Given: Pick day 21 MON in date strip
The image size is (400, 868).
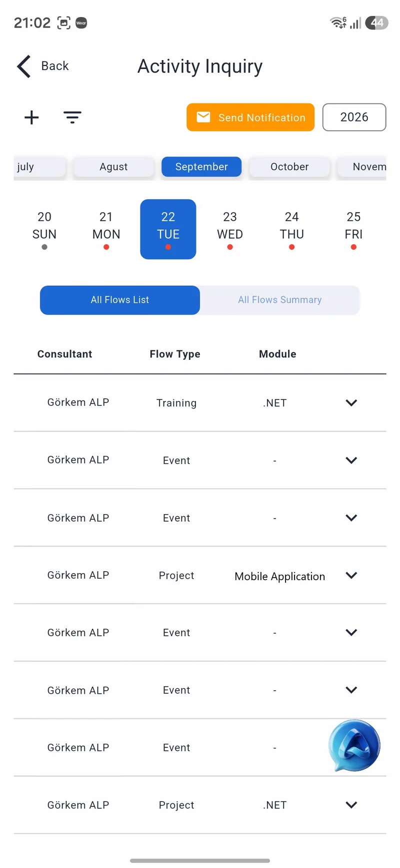Looking at the screenshot, I should [x=106, y=229].
